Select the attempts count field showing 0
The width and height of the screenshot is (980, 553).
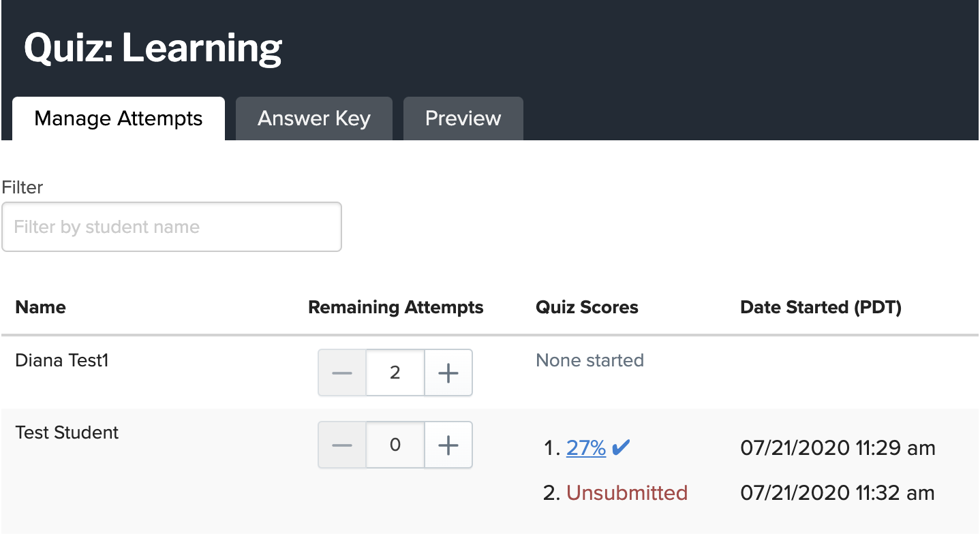(x=395, y=444)
